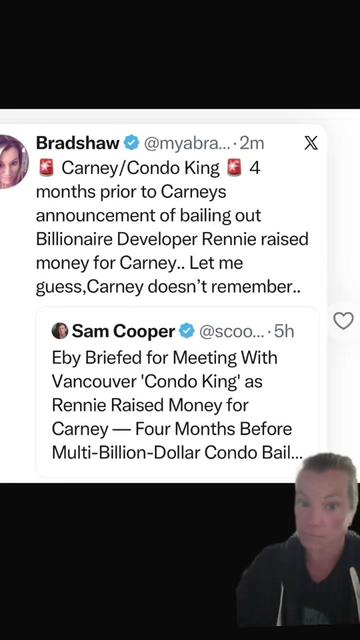
Task: Click the siren emoji after "Condo King"
Action: click(x=235, y=168)
